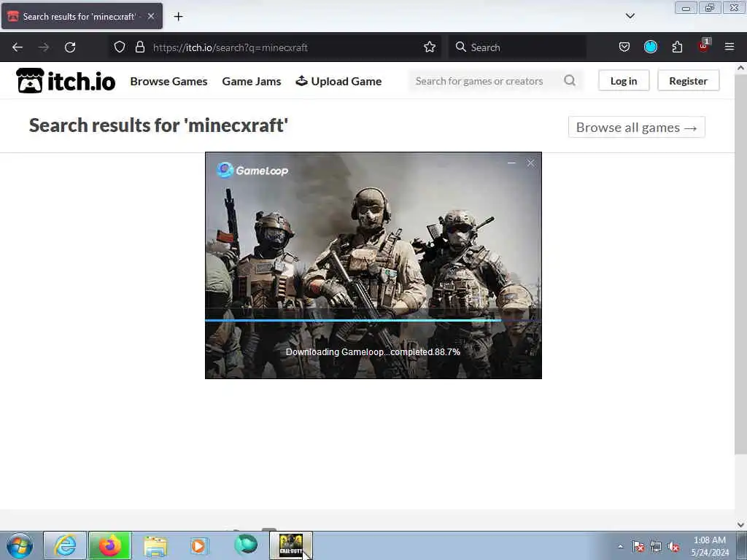This screenshot has height=560, width=747.
Task: Open the media player taskbar icon
Action: (199, 545)
